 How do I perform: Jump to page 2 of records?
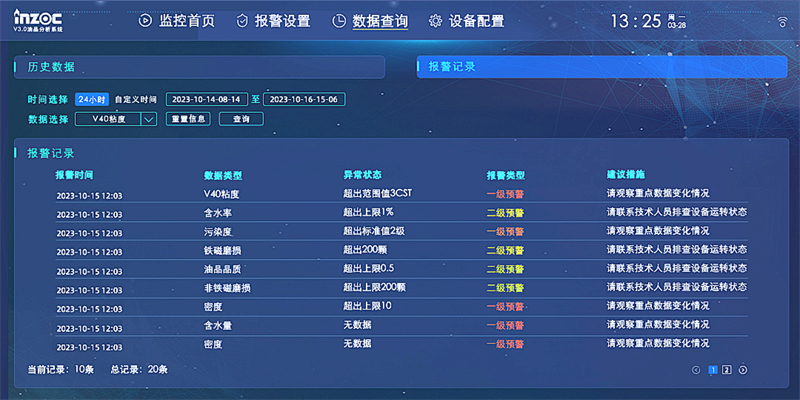(x=727, y=370)
